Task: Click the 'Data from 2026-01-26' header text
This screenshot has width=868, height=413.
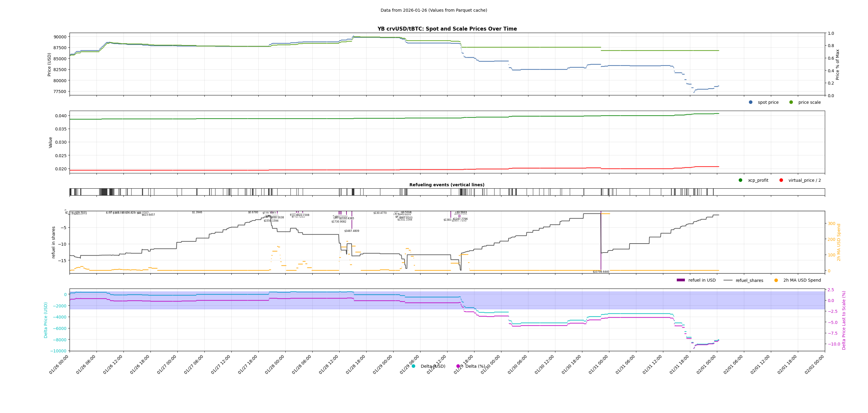Action: tap(434, 10)
